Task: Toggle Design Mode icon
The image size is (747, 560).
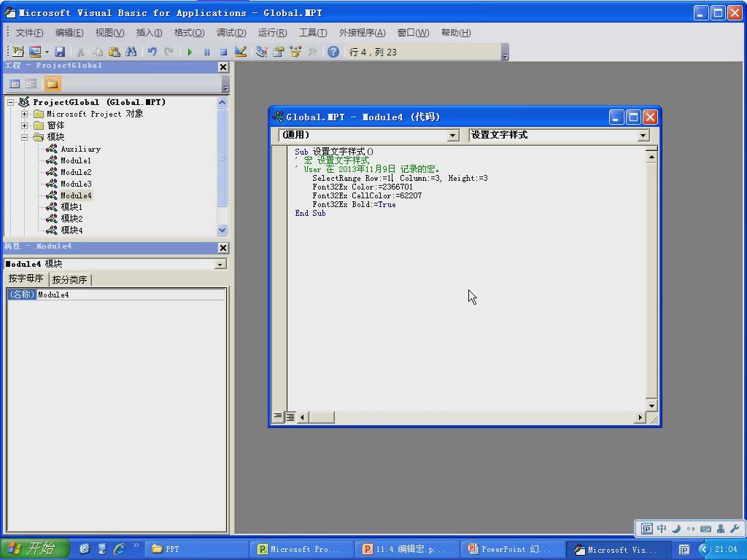Action: pos(241,52)
